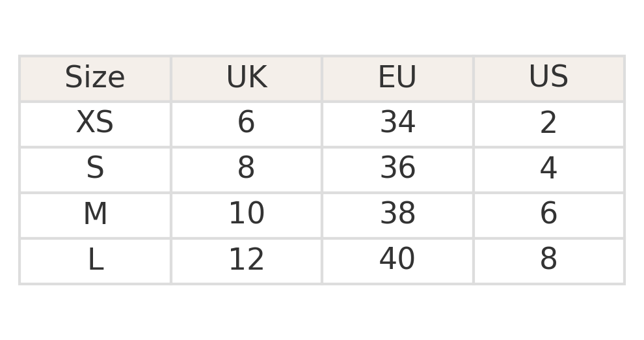Click EU size 40 cell
This screenshot has height=340, width=644.
tap(397, 260)
